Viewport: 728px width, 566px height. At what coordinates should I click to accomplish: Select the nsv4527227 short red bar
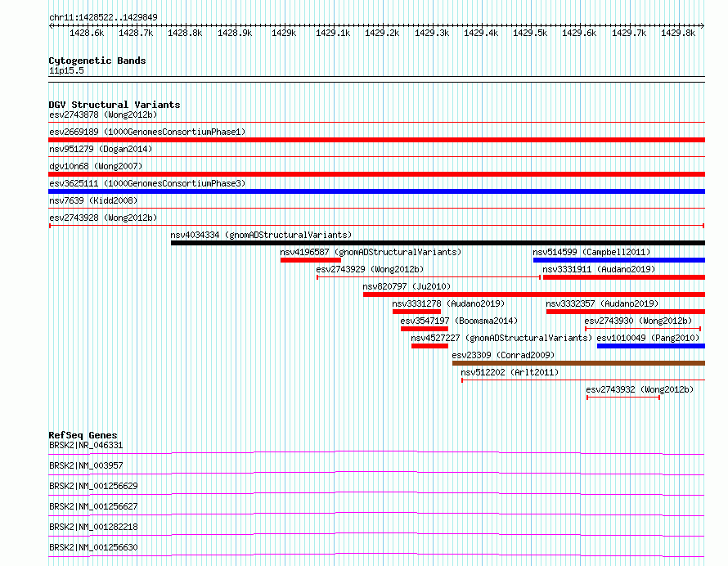[429, 346]
